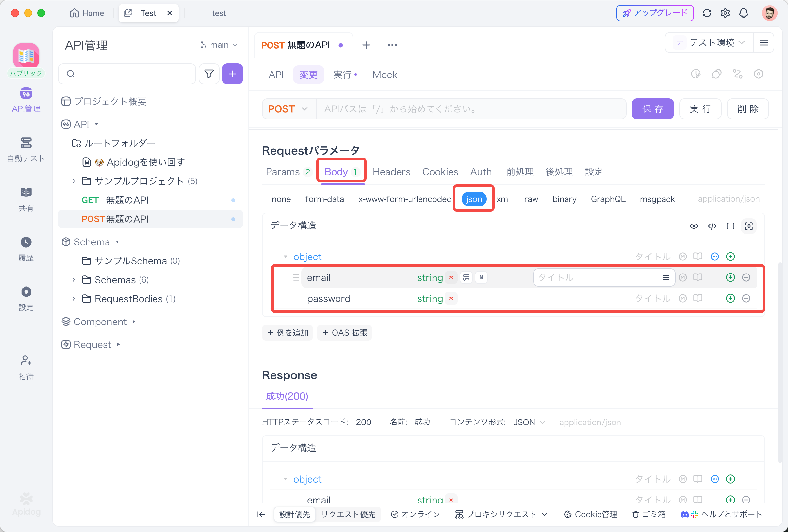The height and width of the screenshot is (532, 788).
Task: Open notifications bell icon
Action: 743,13
